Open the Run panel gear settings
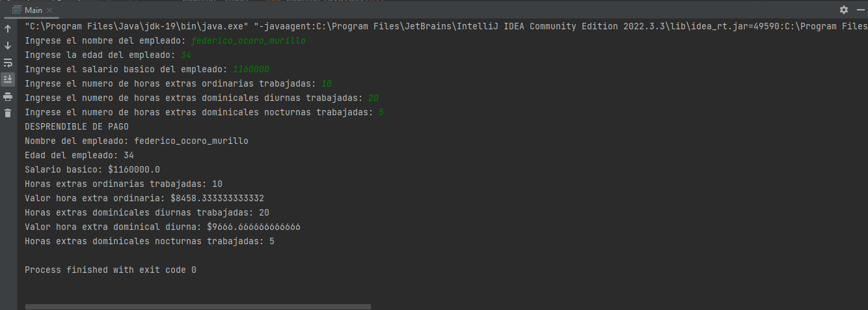The image size is (868, 310). pyautogui.click(x=844, y=10)
